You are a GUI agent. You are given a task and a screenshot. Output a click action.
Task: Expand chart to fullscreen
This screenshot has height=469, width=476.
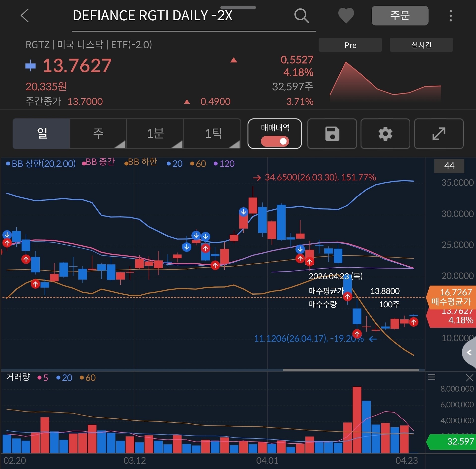point(439,133)
